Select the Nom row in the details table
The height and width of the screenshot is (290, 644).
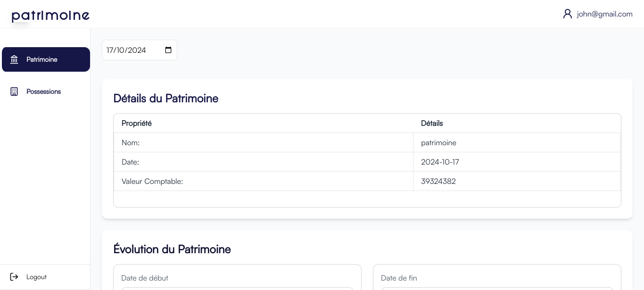point(131,142)
